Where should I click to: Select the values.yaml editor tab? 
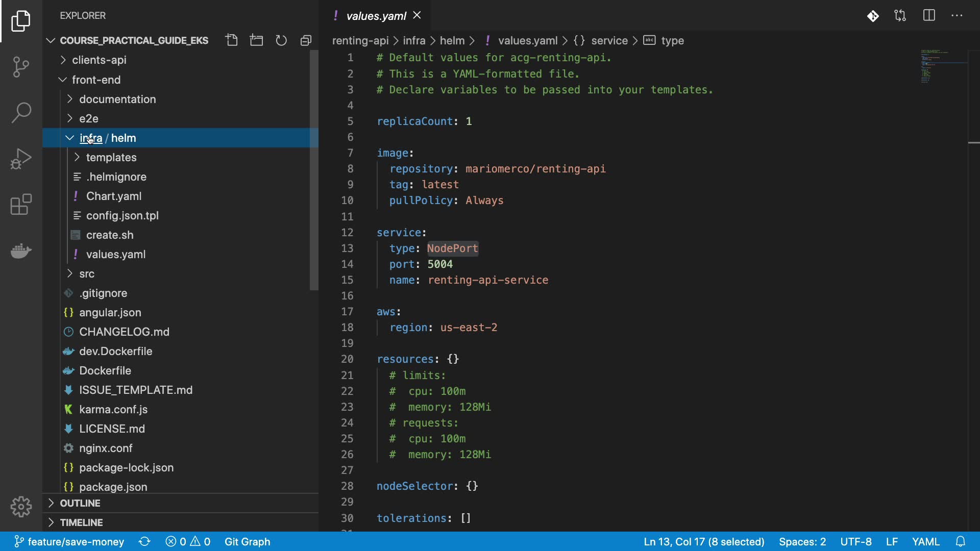(x=376, y=16)
